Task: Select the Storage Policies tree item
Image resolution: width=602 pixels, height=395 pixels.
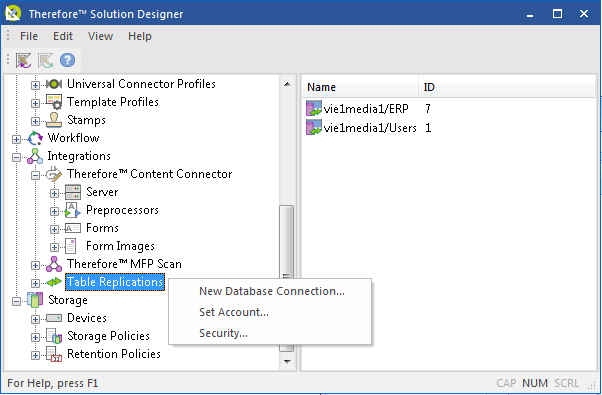Action: click(x=108, y=336)
